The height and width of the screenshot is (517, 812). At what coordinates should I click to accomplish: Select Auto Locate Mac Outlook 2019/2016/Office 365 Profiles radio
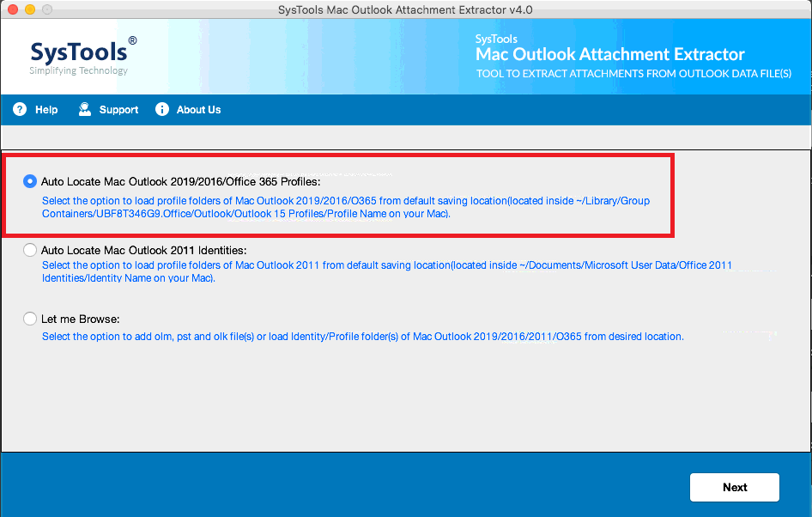30,181
